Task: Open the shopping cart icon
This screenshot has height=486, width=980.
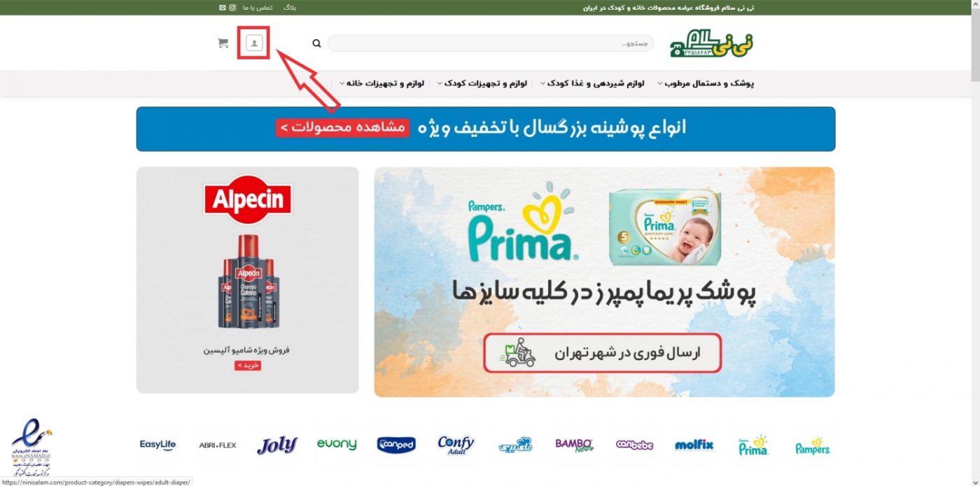Action: point(223,43)
